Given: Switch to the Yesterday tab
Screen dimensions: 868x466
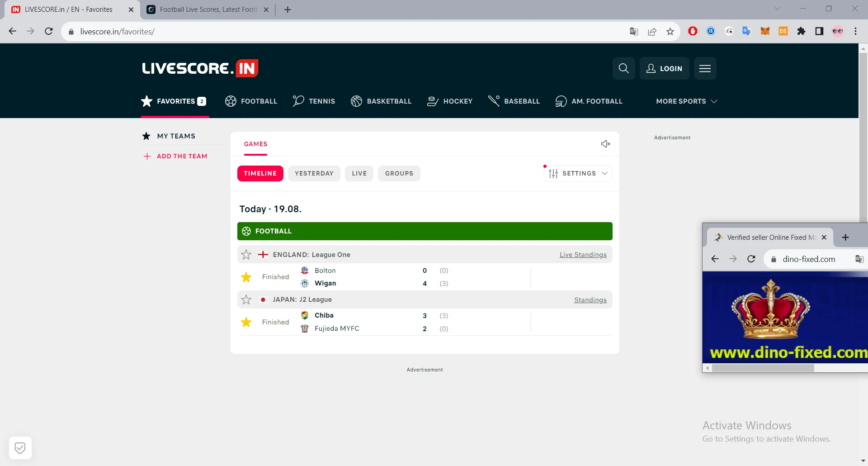Looking at the screenshot, I should pyautogui.click(x=314, y=173).
